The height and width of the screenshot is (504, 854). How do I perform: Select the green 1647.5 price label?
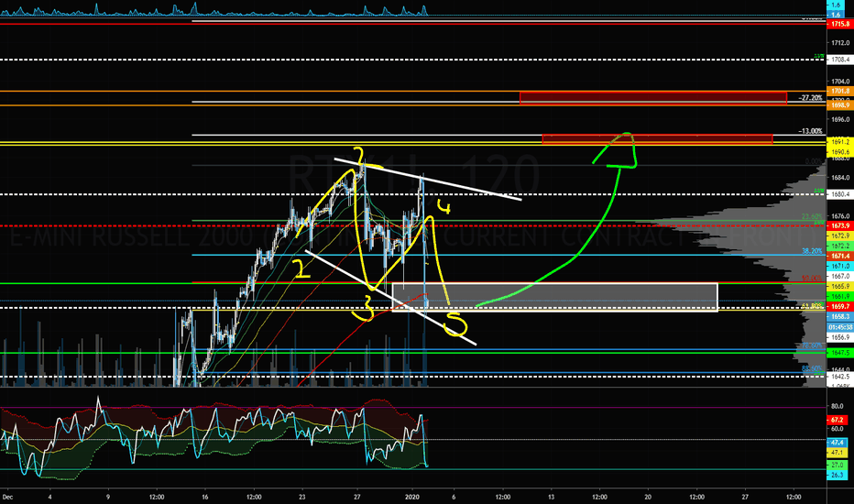pyautogui.click(x=840, y=353)
